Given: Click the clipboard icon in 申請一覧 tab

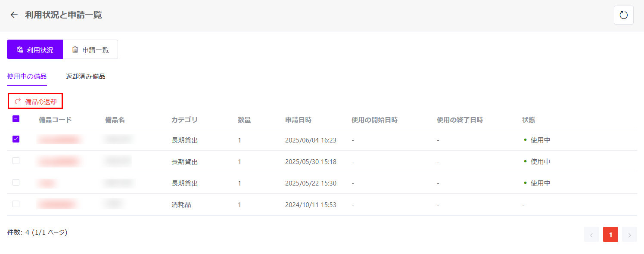Looking at the screenshot, I should [x=75, y=50].
